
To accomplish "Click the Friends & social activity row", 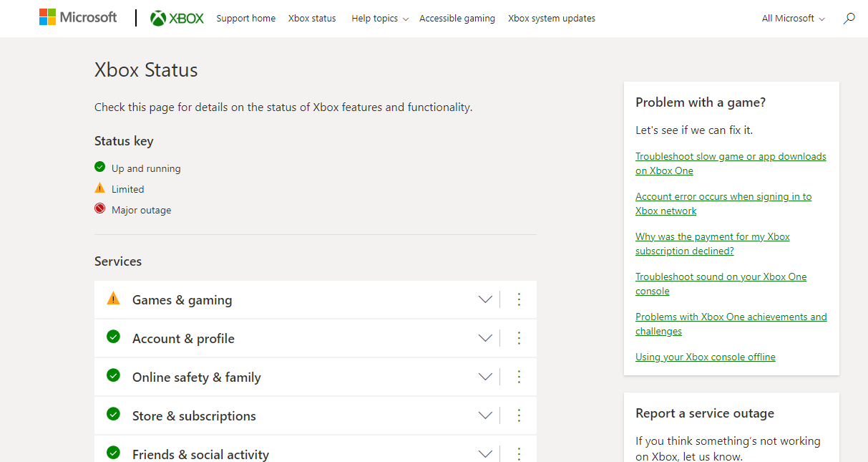I will pos(200,454).
